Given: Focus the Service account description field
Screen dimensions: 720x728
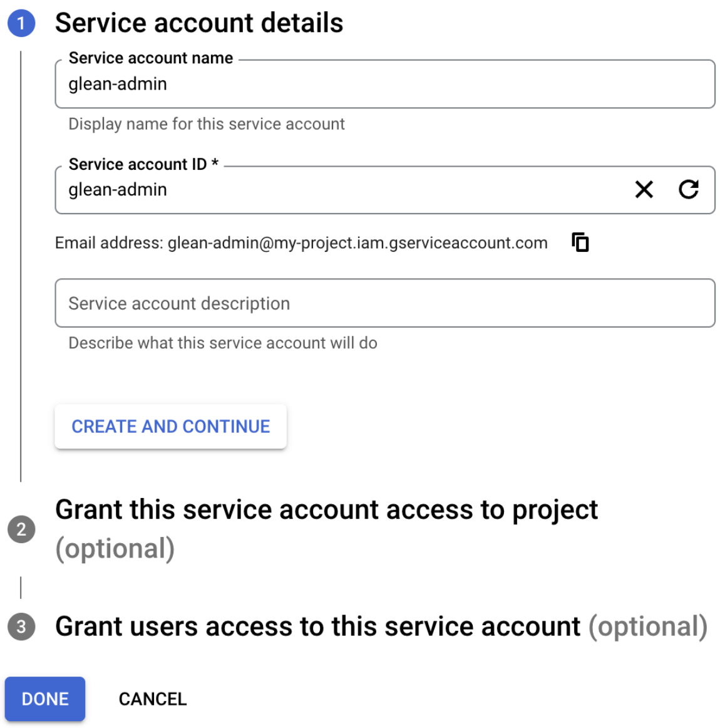Looking at the screenshot, I should pyautogui.click(x=385, y=303).
